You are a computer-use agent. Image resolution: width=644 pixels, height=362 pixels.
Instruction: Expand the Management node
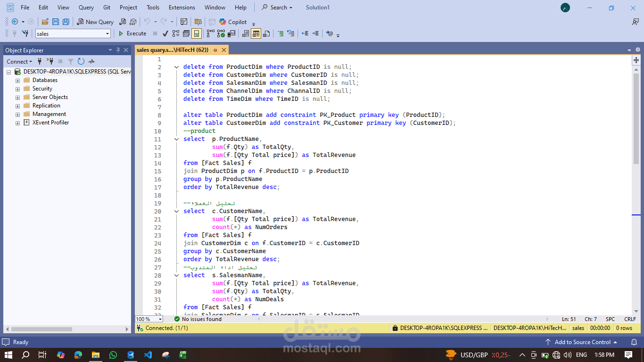(x=17, y=115)
